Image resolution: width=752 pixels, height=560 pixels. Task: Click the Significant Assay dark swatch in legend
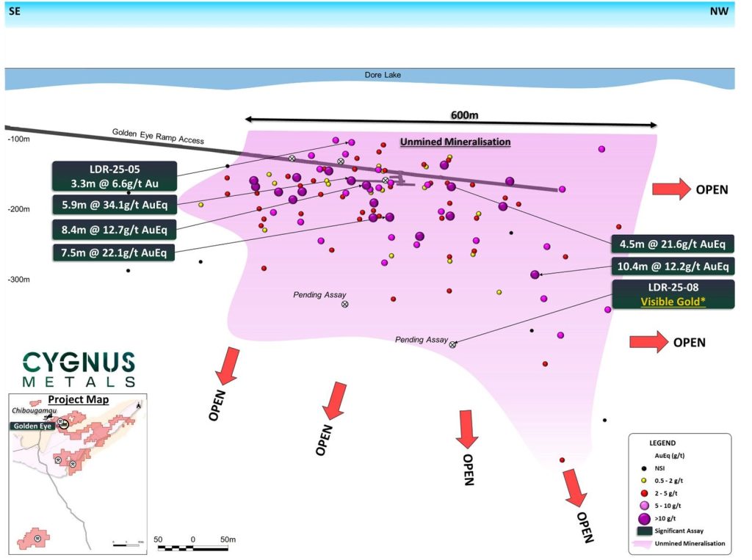[x=644, y=531]
